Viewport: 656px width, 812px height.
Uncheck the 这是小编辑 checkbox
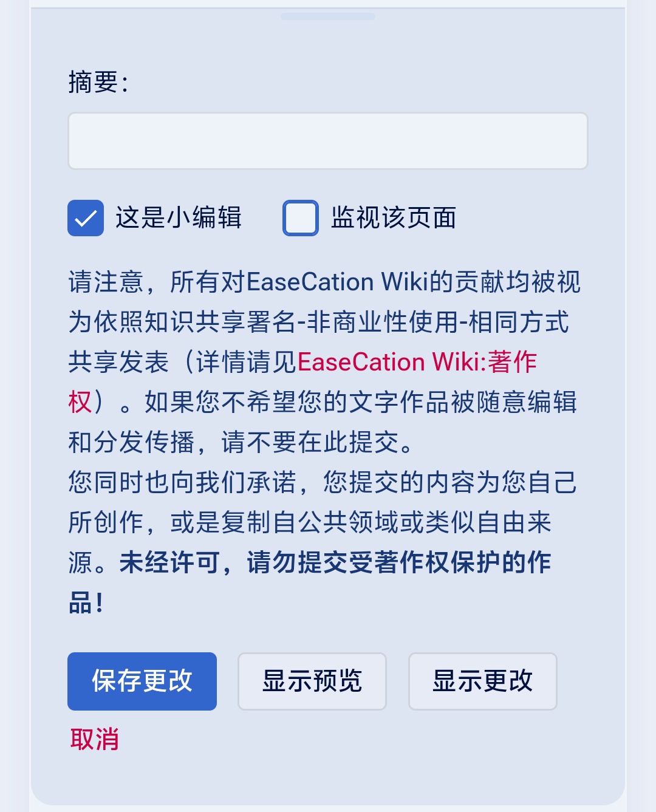tap(86, 218)
